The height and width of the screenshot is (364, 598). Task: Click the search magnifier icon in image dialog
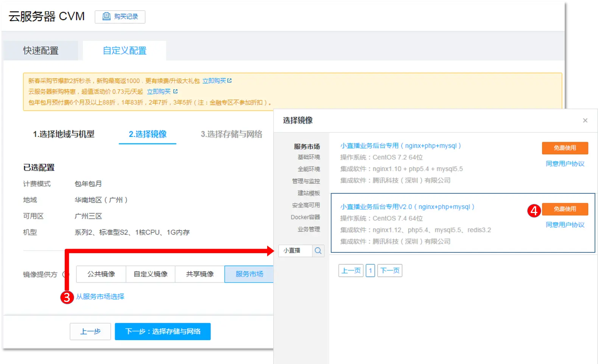318,250
